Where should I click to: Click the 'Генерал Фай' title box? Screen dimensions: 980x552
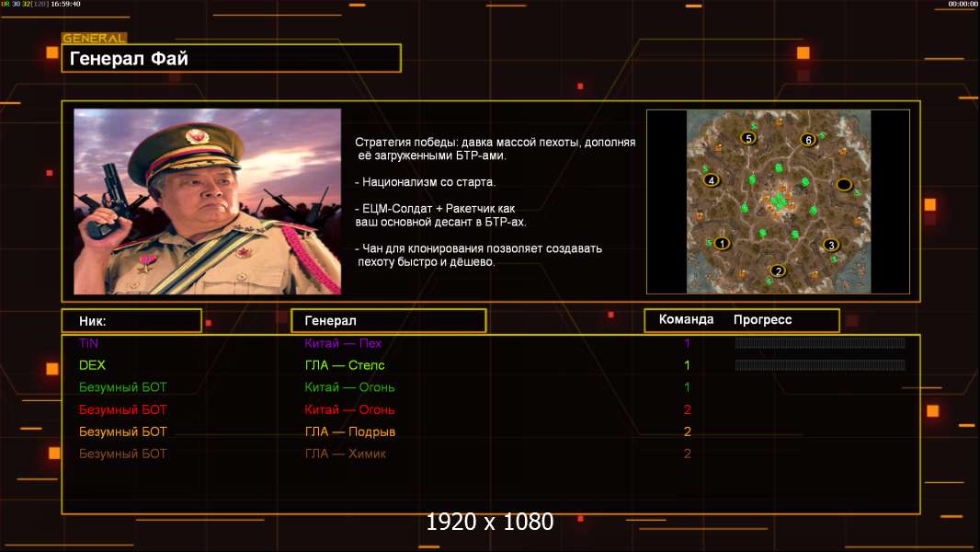pos(231,59)
